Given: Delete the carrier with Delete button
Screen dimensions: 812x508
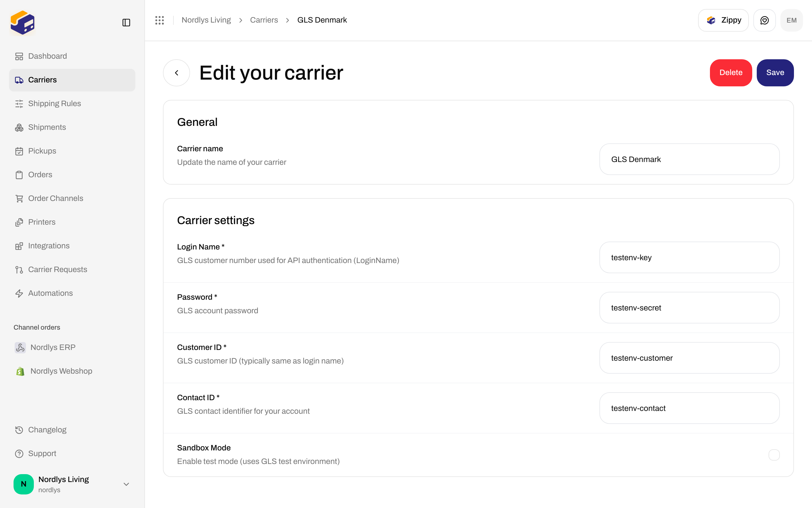Looking at the screenshot, I should coord(731,73).
